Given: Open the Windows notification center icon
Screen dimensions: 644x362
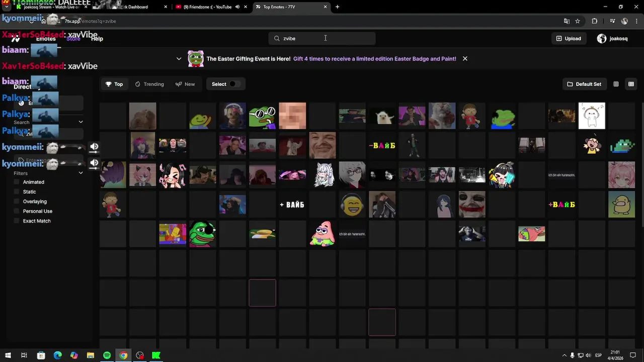Looking at the screenshot, I should click(x=633, y=355).
